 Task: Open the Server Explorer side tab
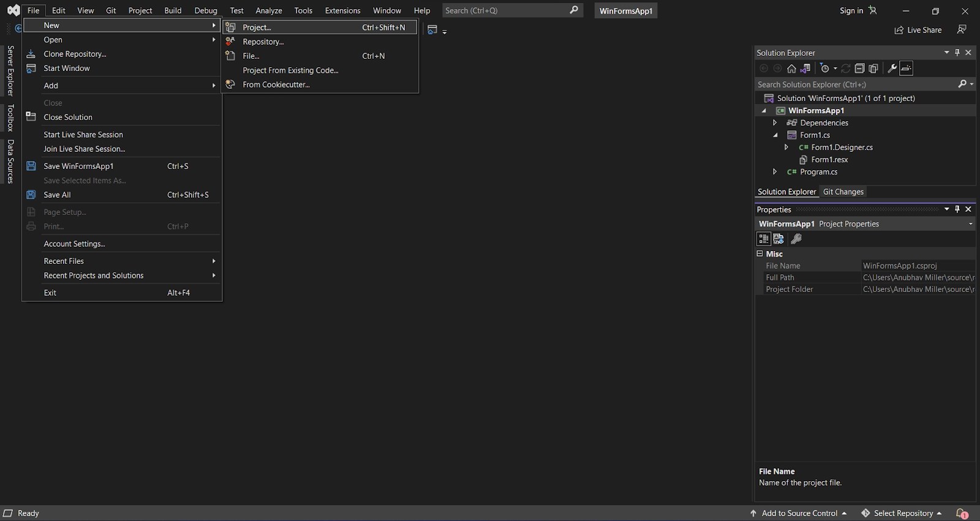(x=10, y=70)
